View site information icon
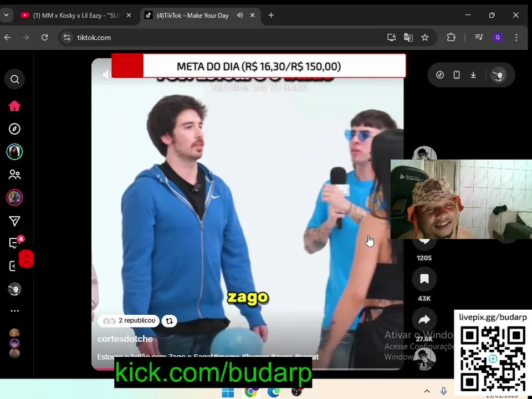Screen dimensions: 532x399 pos(67,37)
